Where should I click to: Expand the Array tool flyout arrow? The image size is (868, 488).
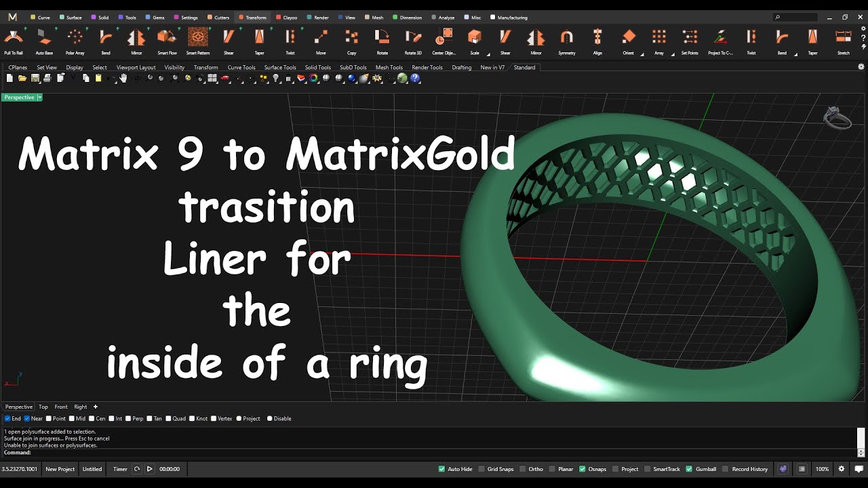[x=673, y=54]
